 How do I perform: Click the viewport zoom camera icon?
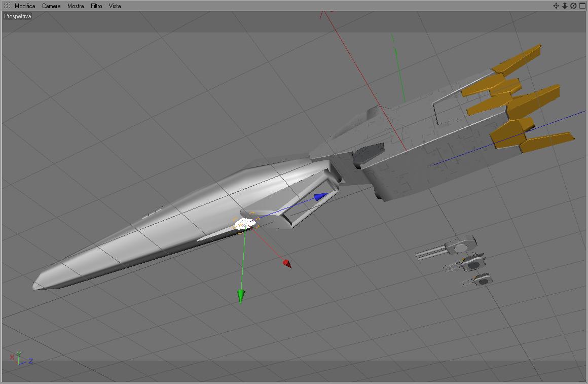(x=564, y=6)
